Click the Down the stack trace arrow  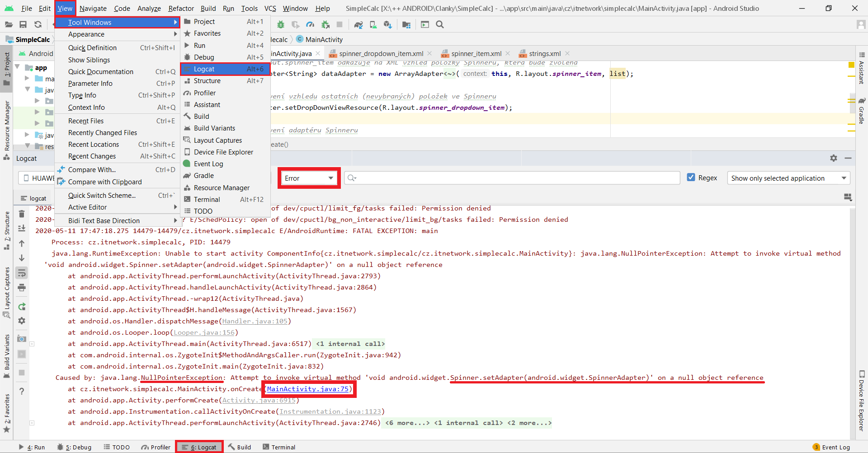tap(22, 258)
